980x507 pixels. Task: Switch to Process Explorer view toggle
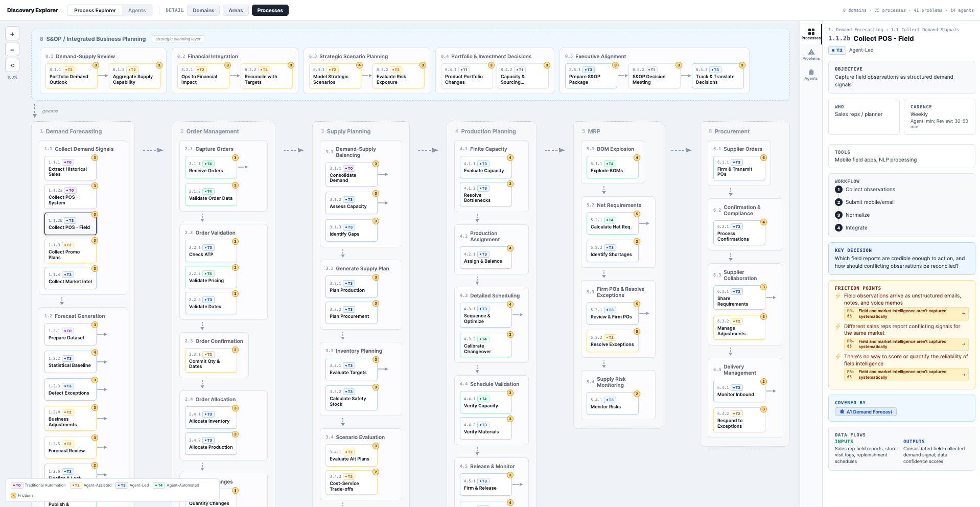95,10
